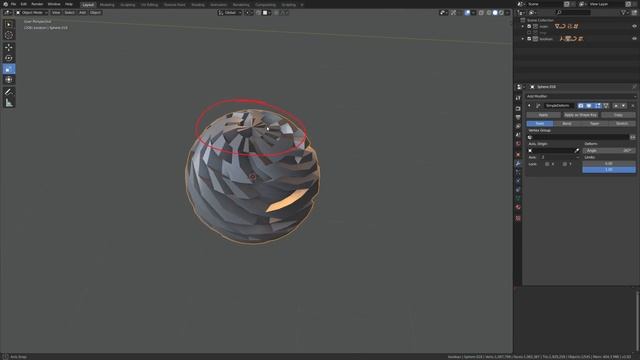Screen dimensions: 640x360
Task: Toggle viewport gizmos icon
Action: [x=453, y=13]
